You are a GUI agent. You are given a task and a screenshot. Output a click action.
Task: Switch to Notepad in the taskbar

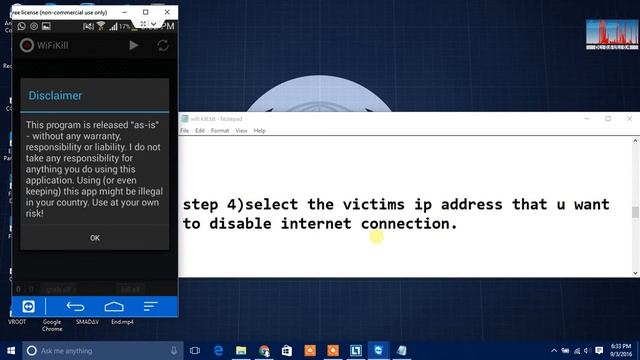coord(402,351)
